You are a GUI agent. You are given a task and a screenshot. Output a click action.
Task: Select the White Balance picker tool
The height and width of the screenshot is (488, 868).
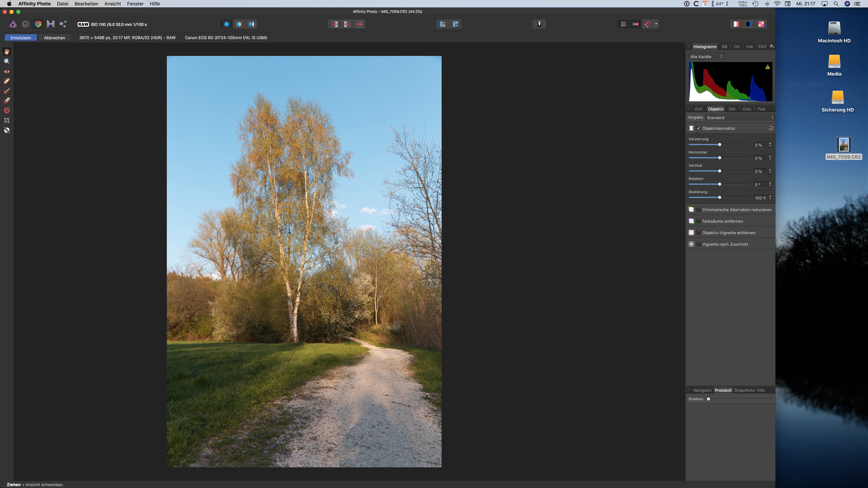coord(7,130)
